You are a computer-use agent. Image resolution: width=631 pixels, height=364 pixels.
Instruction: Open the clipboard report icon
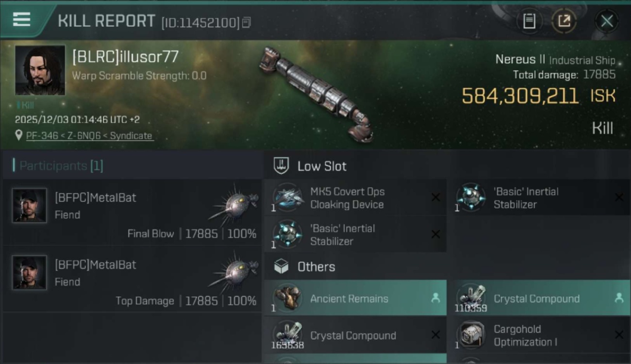[529, 21]
